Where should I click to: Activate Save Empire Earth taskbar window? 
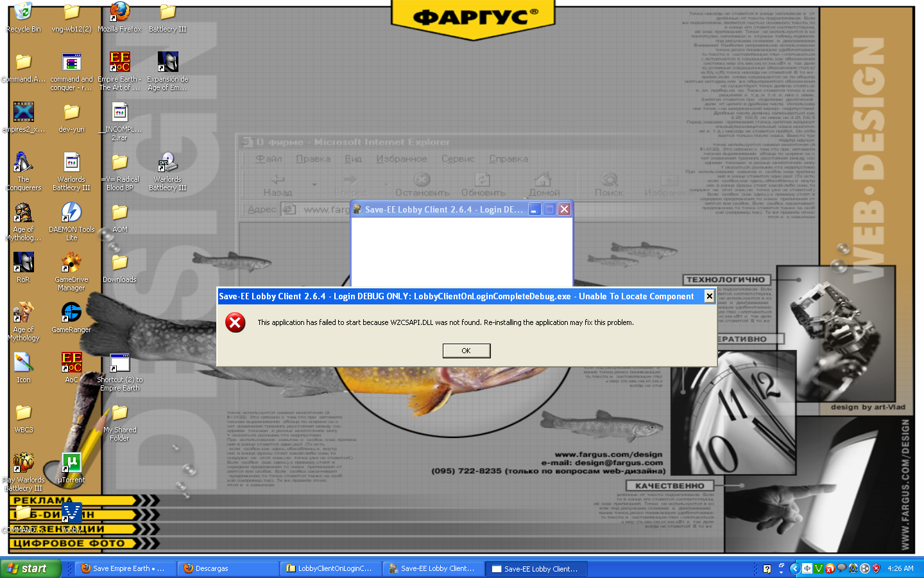point(125,568)
